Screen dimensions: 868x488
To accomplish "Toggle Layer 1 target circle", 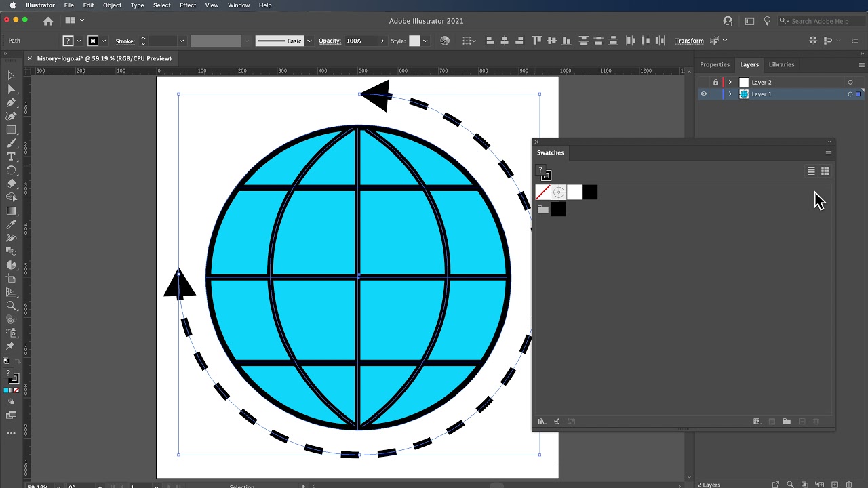I will 850,94.
